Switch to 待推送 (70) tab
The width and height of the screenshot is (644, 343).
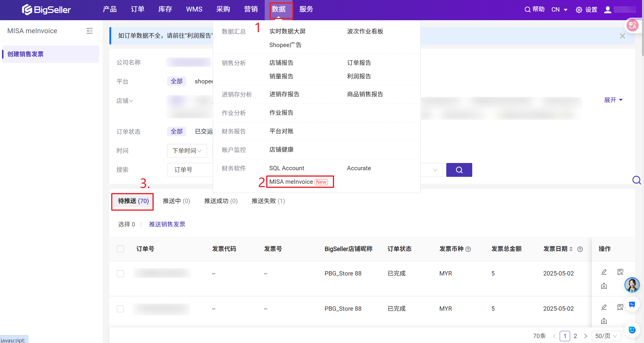[133, 201]
